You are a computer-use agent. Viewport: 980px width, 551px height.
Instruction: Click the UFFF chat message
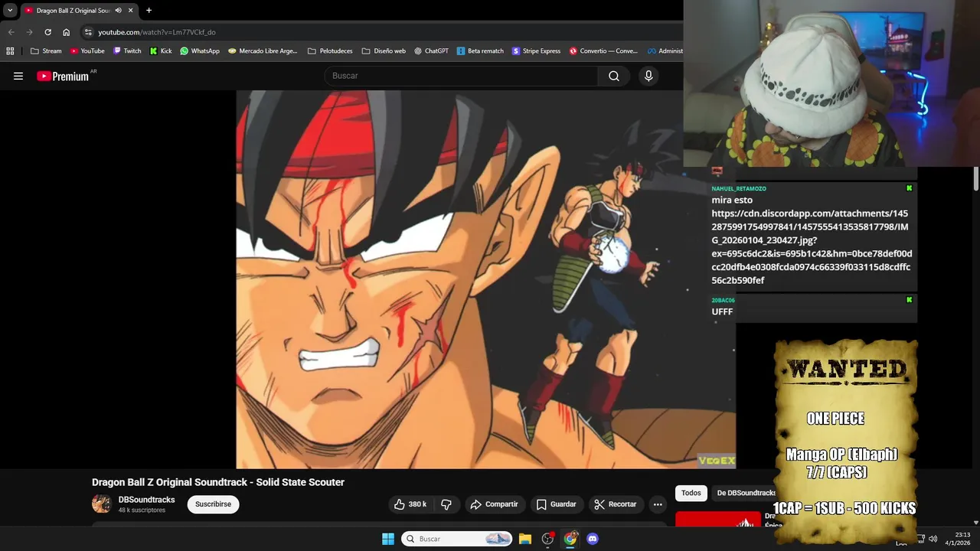(x=722, y=311)
